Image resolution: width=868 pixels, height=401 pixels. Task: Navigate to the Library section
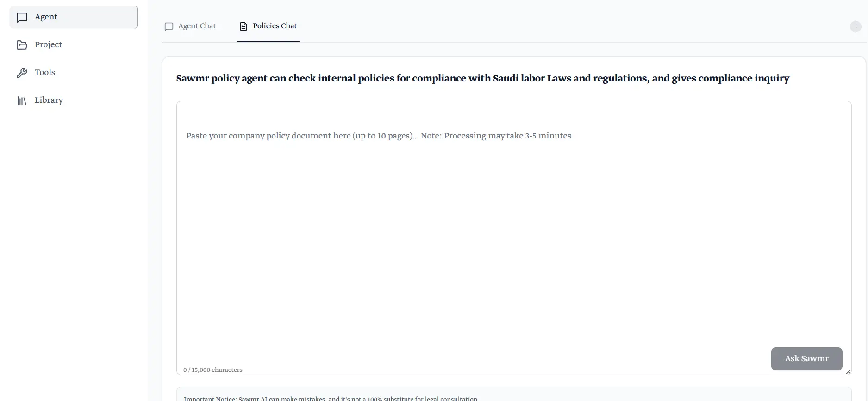pos(50,100)
